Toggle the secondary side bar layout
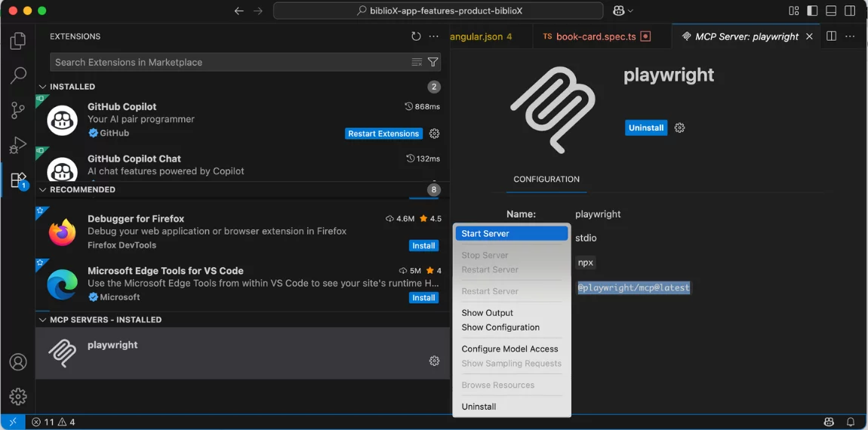The height and width of the screenshot is (430, 868). [851, 11]
